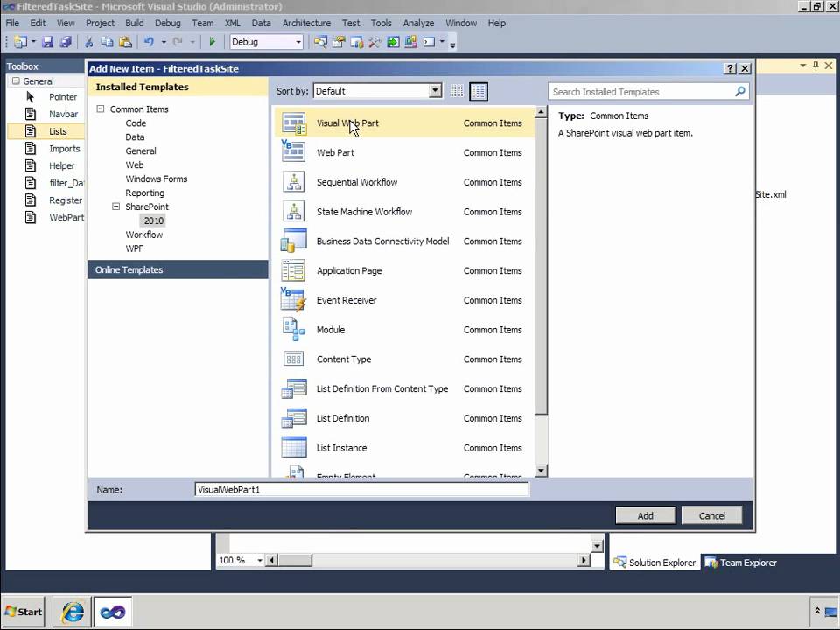Image resolution: width=840 pixels, height=630 pixels.
Task: Select the List Instance template icon
Action: [x=294, y=447]
